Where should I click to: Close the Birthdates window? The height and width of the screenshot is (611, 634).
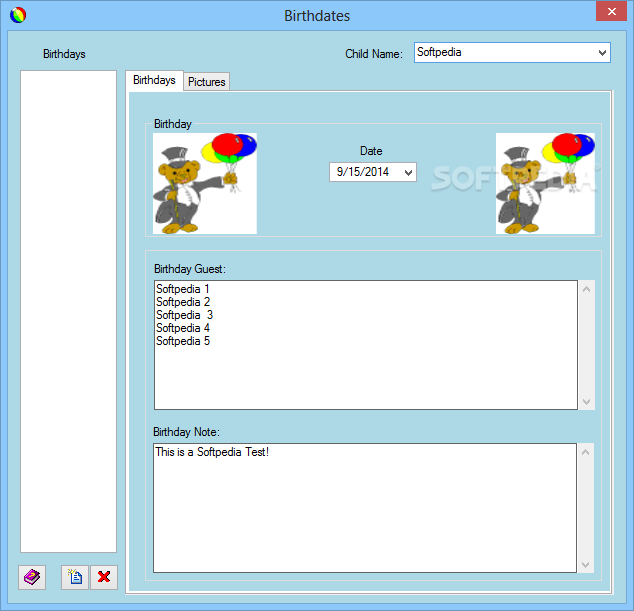point(611,11)
